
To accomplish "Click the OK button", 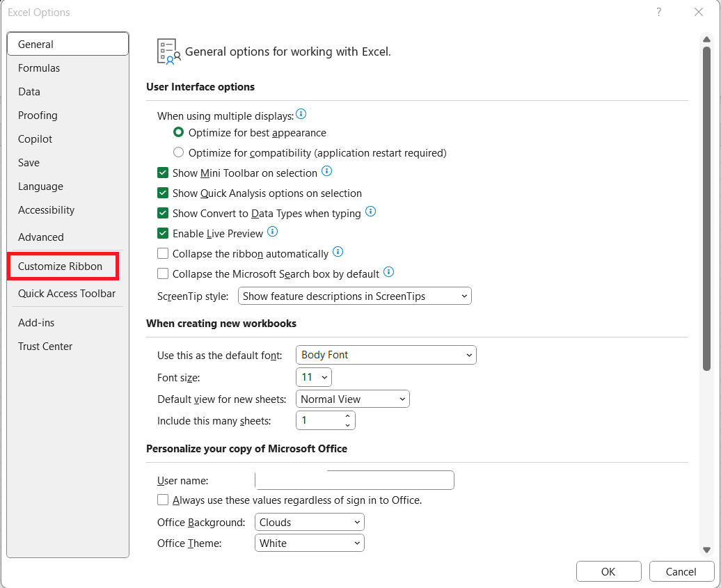I will tap(608, 571).
